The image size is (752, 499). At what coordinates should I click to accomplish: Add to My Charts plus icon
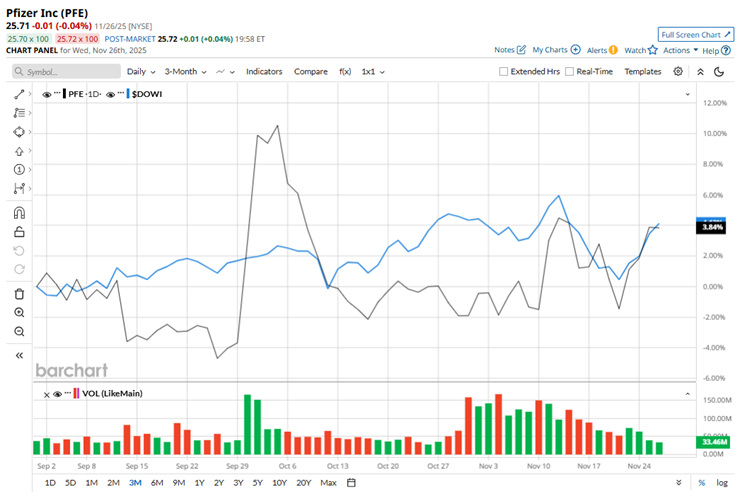576,50
